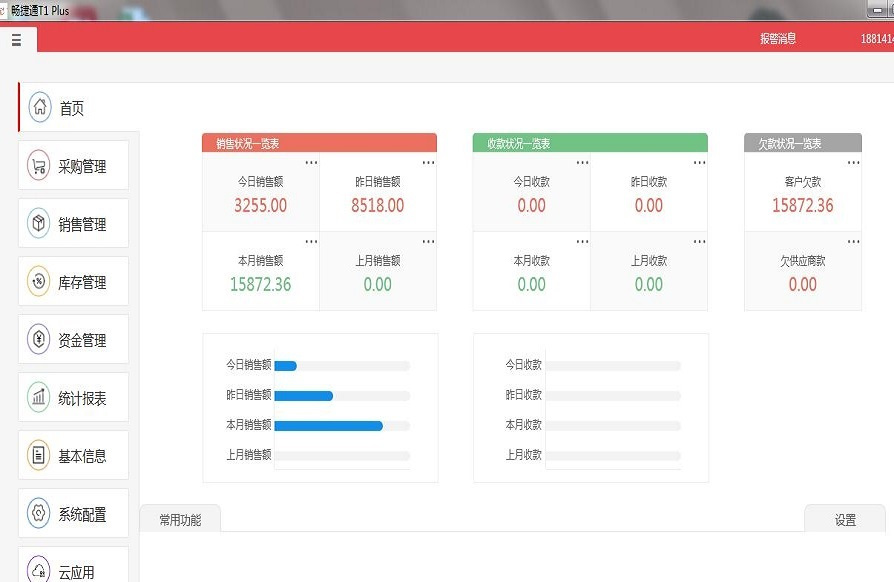Click the 昨日收款 card value 0.00
The image size is (894, 582).
coord(649,205)
